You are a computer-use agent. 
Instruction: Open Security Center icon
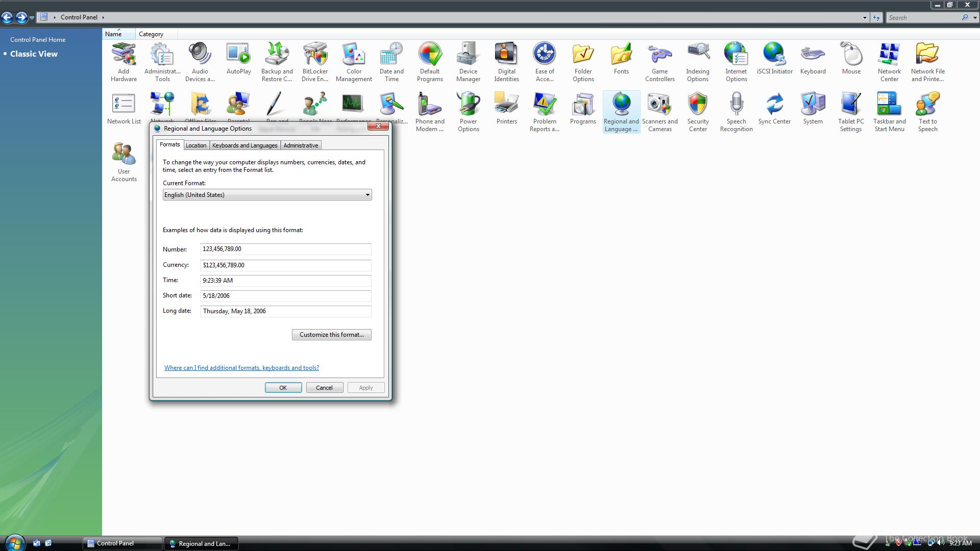tap(698, 112)
